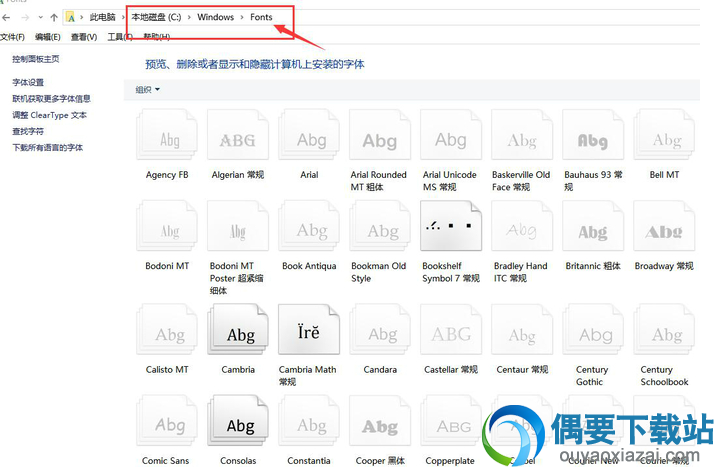Image resolution: width=725 pixels, height=467 pixels.
Task: Select the Cooper 黑体 font icon
Action: (x=380, y=420)
